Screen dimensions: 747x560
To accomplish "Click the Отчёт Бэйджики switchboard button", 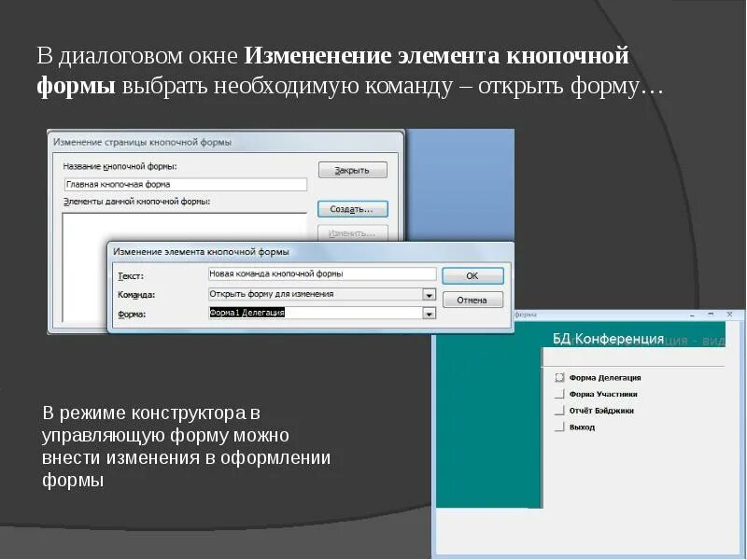I will click(559, 411).
